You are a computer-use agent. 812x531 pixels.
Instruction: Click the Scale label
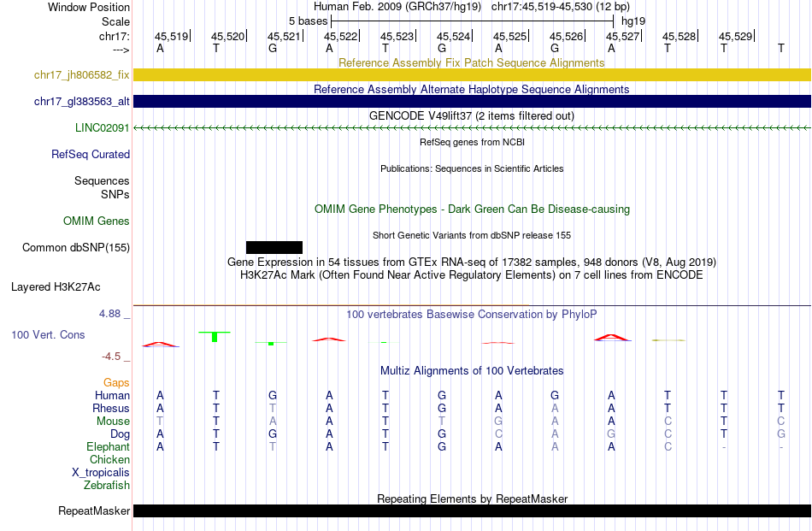116,21
